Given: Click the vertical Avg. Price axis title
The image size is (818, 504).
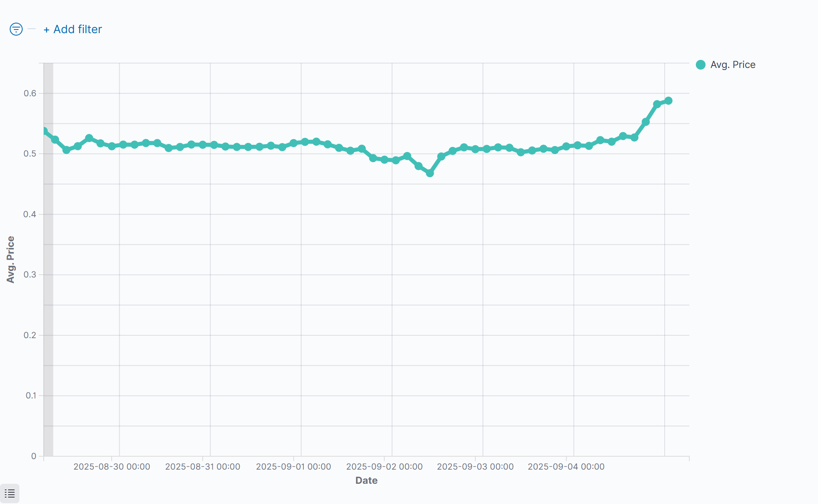Looking at the screenshot, I should tap(11, 259).
